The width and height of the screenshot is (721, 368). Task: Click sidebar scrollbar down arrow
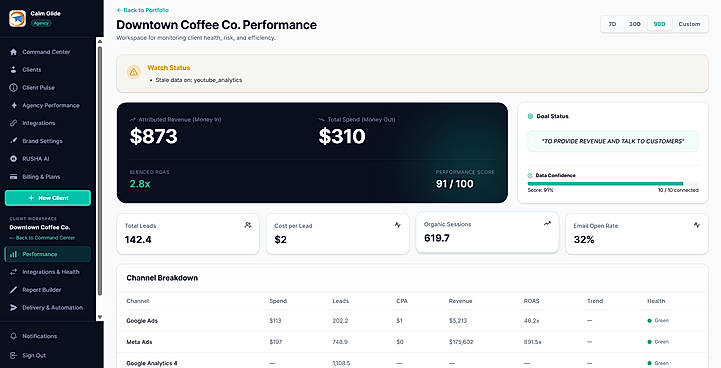[x=100, y=317]
